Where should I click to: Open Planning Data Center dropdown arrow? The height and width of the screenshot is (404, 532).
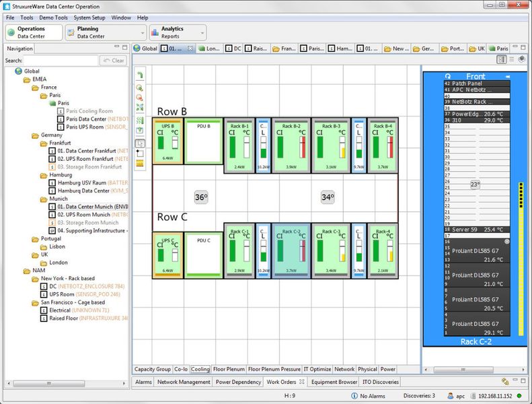(x=143, y=33)
